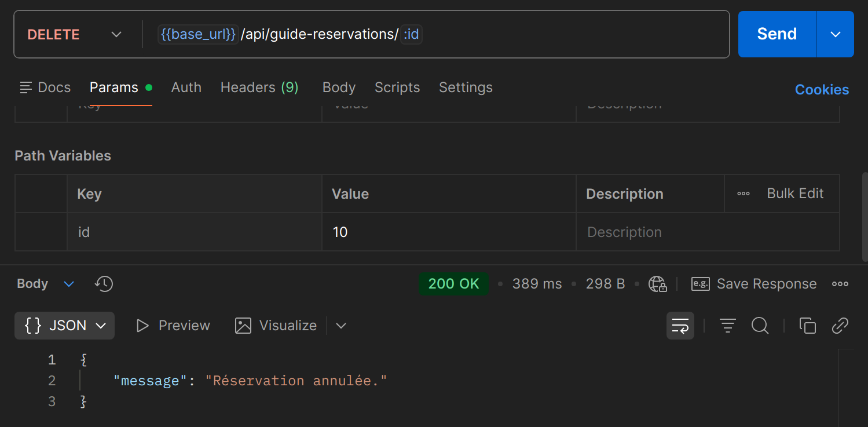Switch to the Preview view

(173, 326)
